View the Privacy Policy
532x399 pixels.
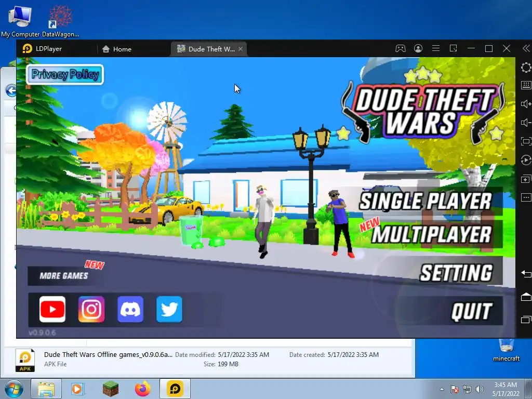pyautogui.click(x=65, y=74)
